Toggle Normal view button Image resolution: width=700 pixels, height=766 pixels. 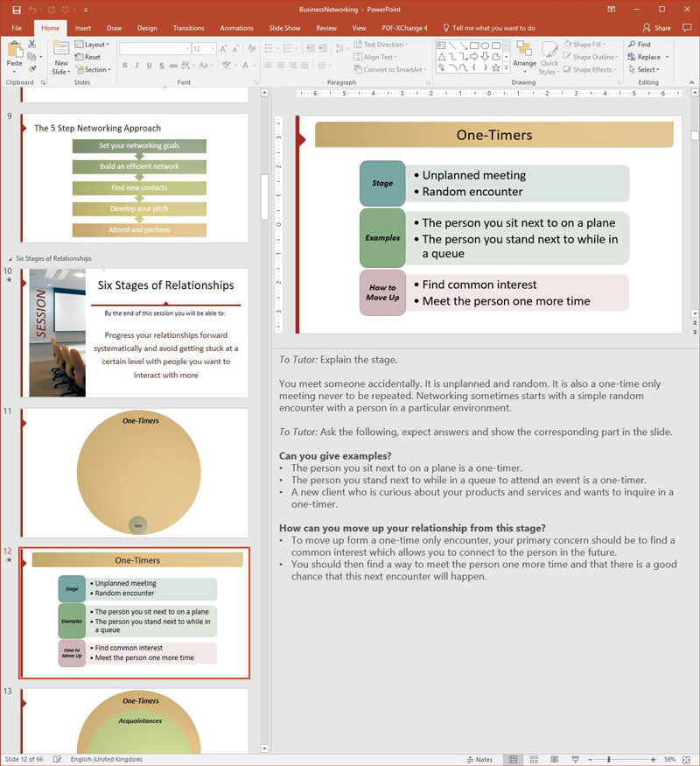point(513,759)
